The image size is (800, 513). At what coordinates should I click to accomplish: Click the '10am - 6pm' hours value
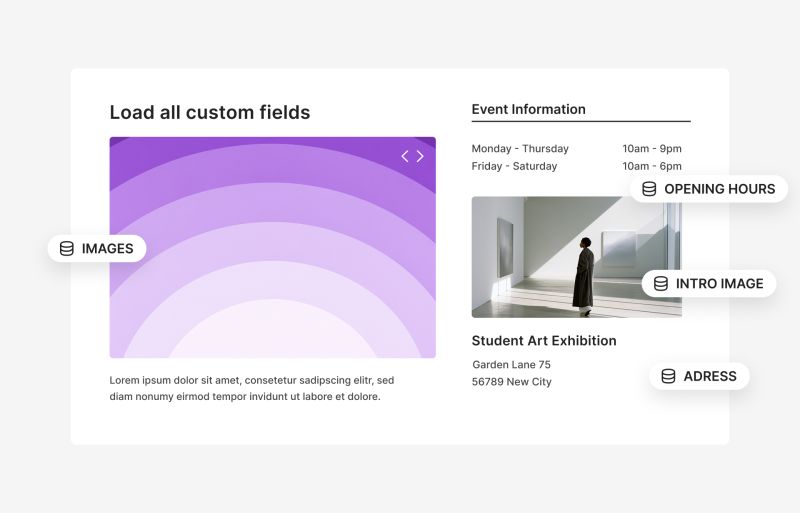[x=652, y=166]
